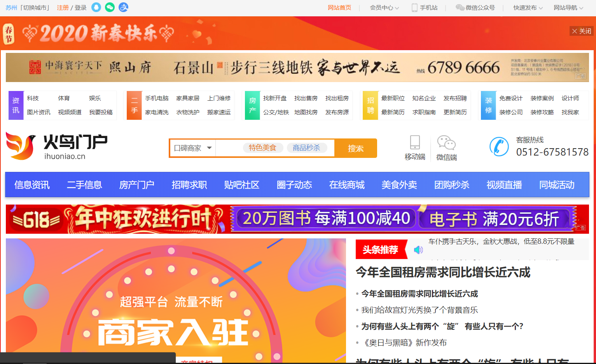The width and height of the screenshot is (596, 364).
Task: Open the 手机电脑 second-hand link
Action: point(157,98)
